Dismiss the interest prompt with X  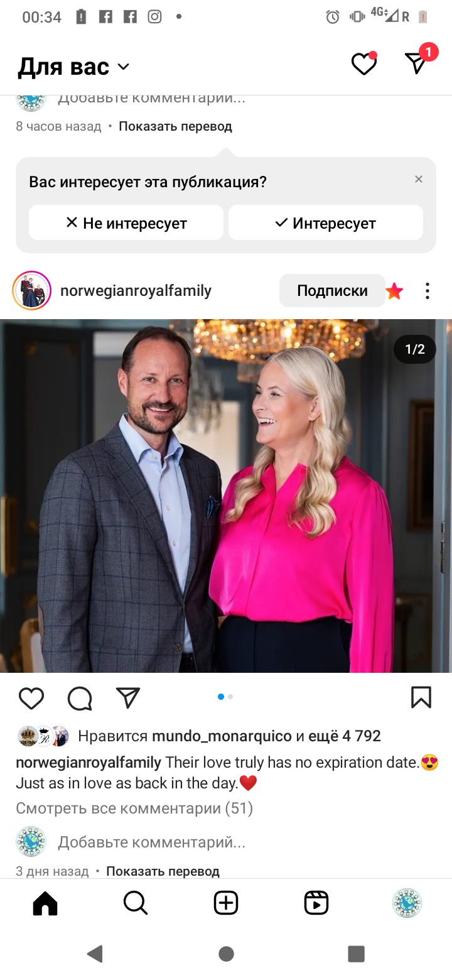[419, 179]
